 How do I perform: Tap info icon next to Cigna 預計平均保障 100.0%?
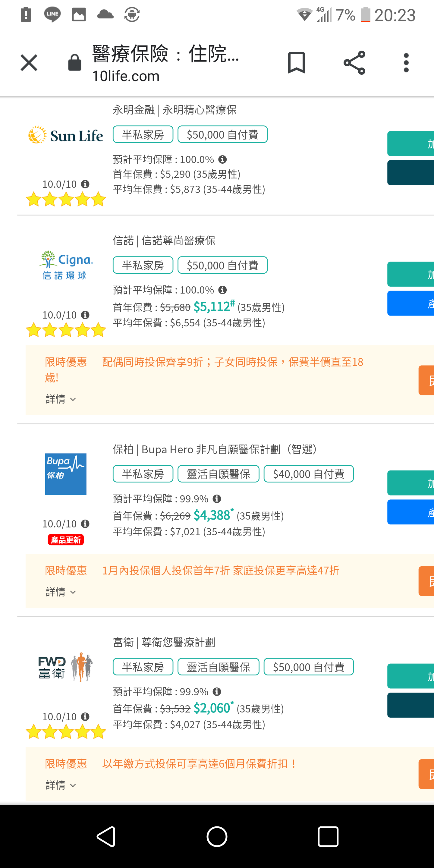coord(222,290)
